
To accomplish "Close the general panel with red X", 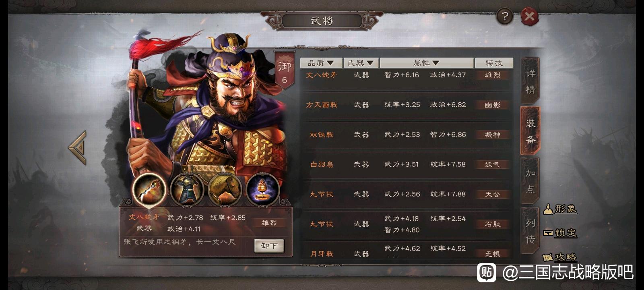I will tap(530, 17).
